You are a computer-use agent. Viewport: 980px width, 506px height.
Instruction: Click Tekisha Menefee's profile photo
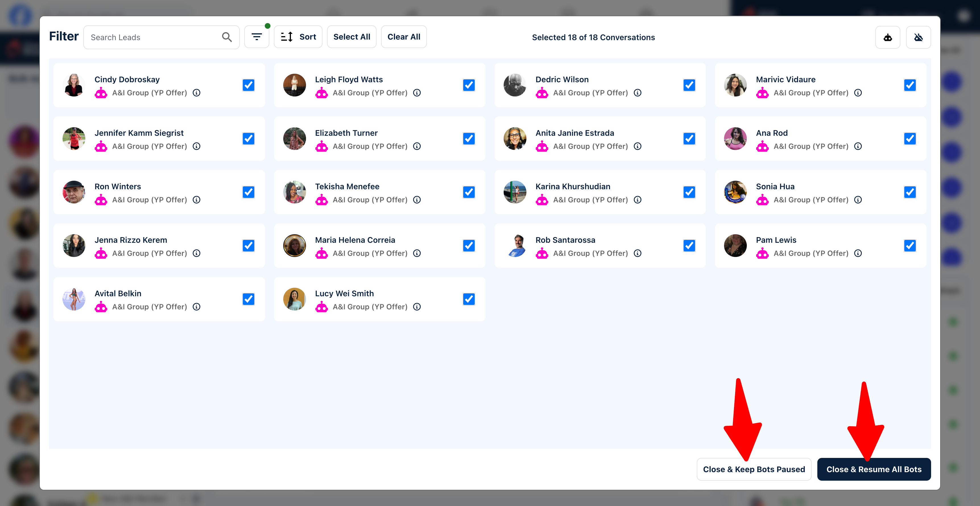(x=294, y=192)
